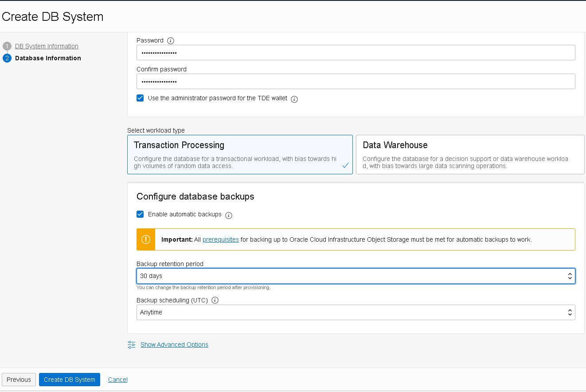Click the Show Advanced Options filter icon
This screenshot has width=586, height=392.
[x=131, y=345]
